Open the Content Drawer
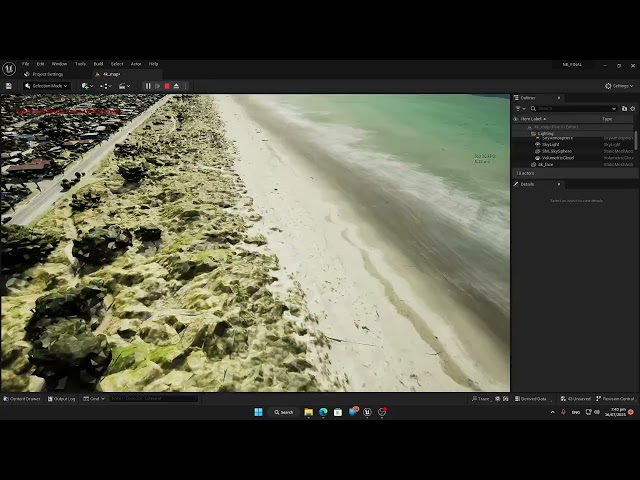 pyautogui.click(x=22, y=399)
